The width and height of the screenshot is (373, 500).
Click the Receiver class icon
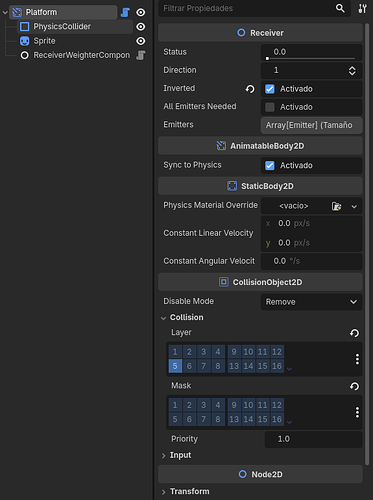coord(241,33)
